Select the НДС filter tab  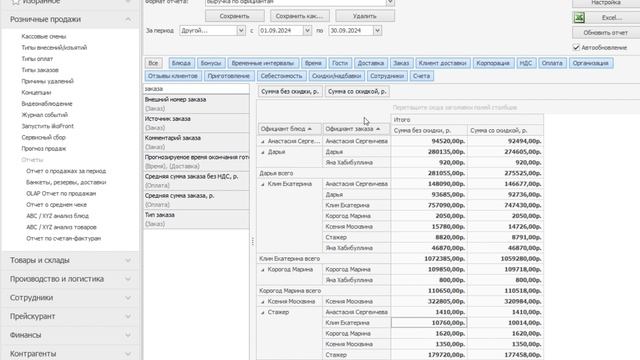click(x=526, y=63)
